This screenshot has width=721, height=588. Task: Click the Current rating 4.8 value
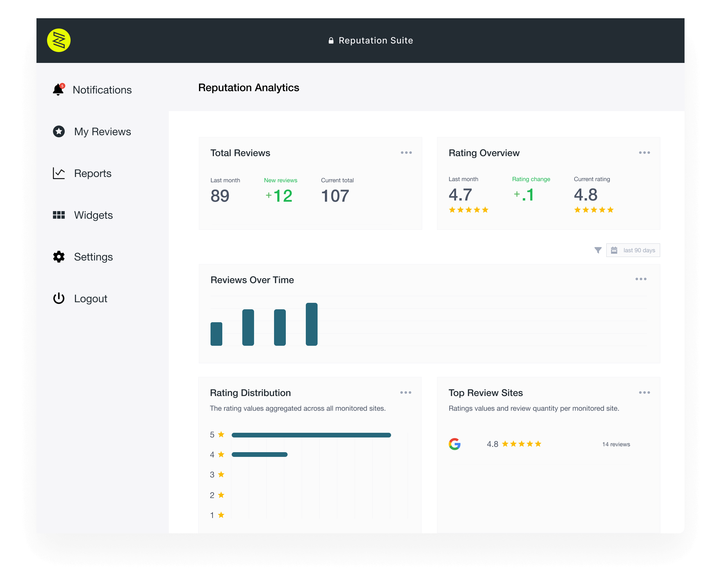click(x=586, y=195)
